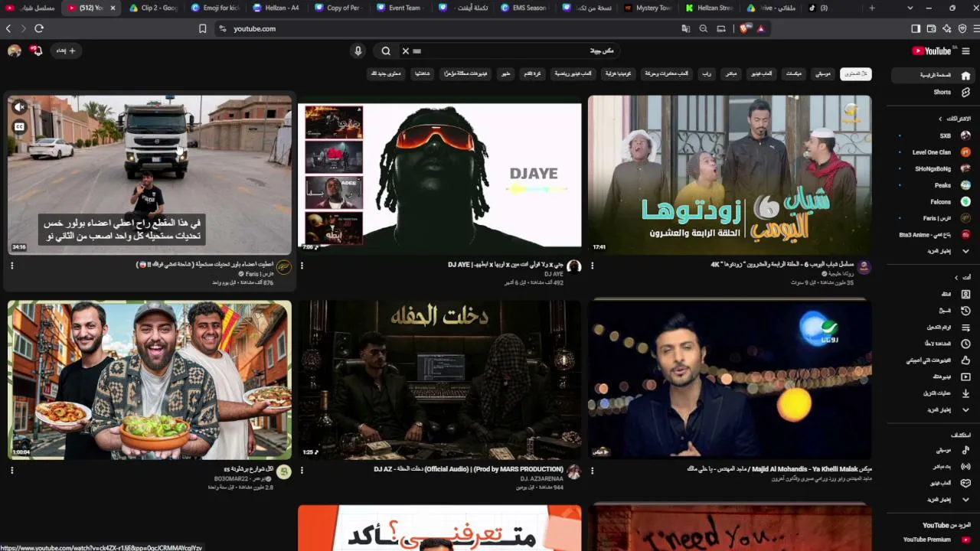Scrub the truck video preview progress bar
Image resolution: width=980 pixels, height=551 pixels.
click(x=149, y=253)
